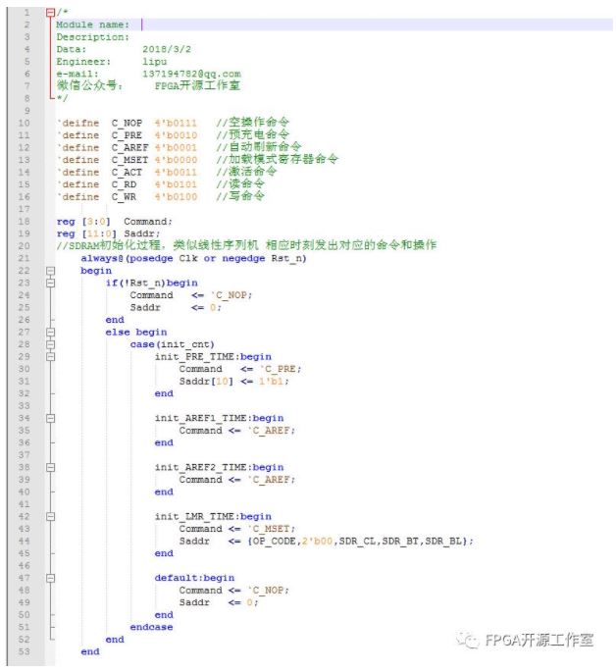Click the 'reg [11:0] Saddr' declaration
Image resolution: width=616 pixels, height=672 pixels.
tap(100, 233)
